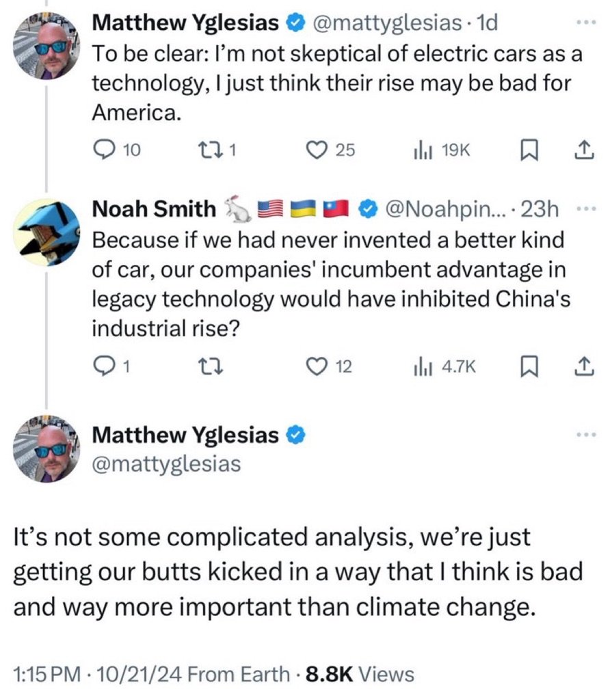Share the first Matthew Yglesias tweet
Image resolution: width=612 pixels, height=700 pixels.
[584, 150]
